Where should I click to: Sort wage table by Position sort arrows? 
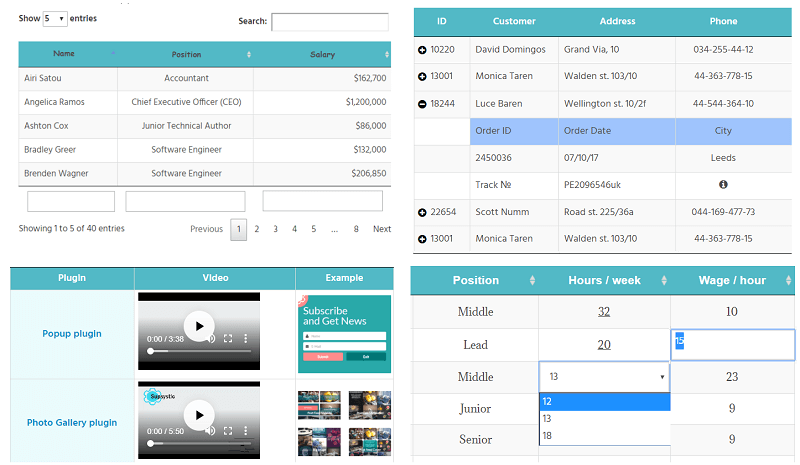click(x=532, y=280)
